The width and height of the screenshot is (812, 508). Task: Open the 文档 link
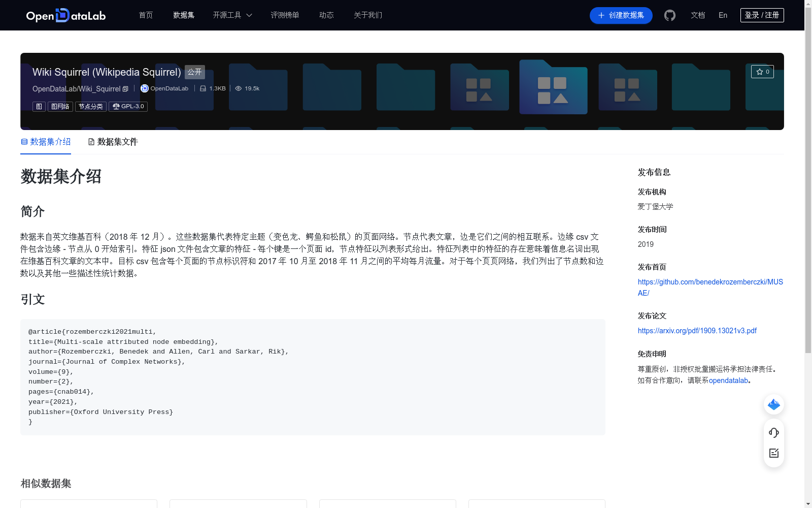[698, 15]
